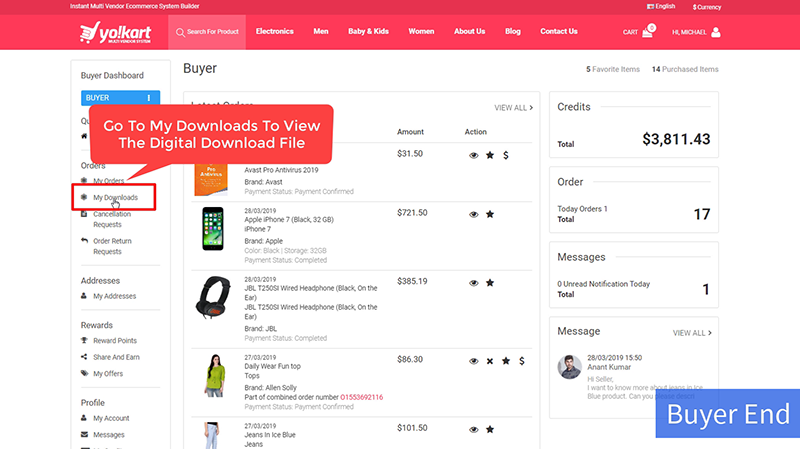Open 14 Purchased Items link
This screenshot has width=800, height=449.
[x=685, y=69]
